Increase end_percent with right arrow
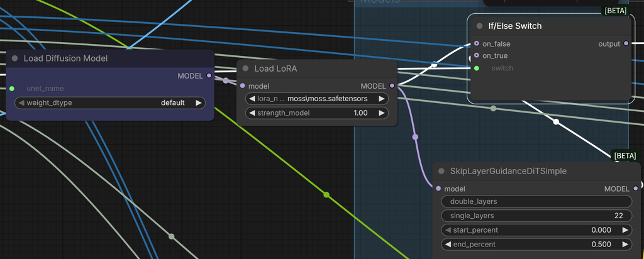 pos(625,244)
